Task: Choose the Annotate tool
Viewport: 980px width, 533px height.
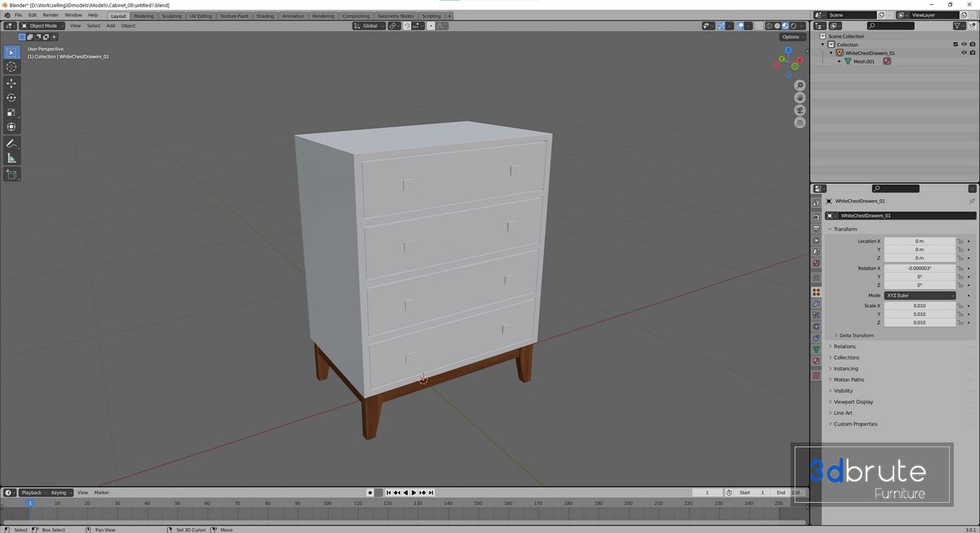Action: pyautogui.click(x=11, y=144)
